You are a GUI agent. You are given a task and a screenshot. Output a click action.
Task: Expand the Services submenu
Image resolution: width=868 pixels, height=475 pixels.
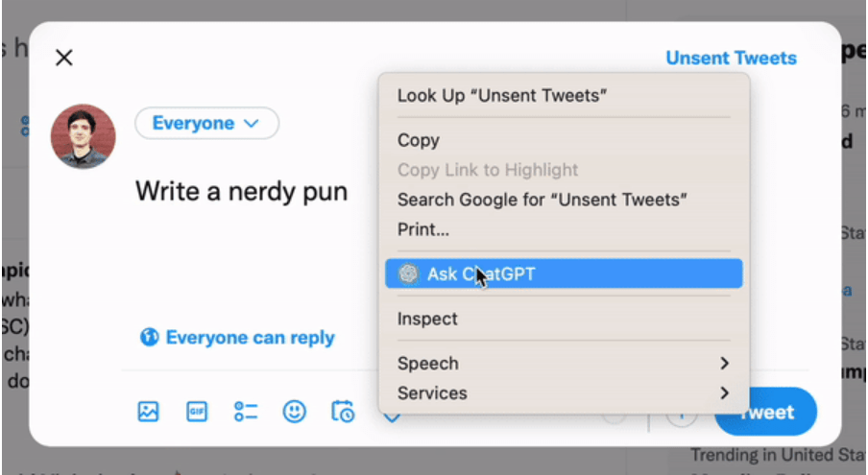pos(564,393)
